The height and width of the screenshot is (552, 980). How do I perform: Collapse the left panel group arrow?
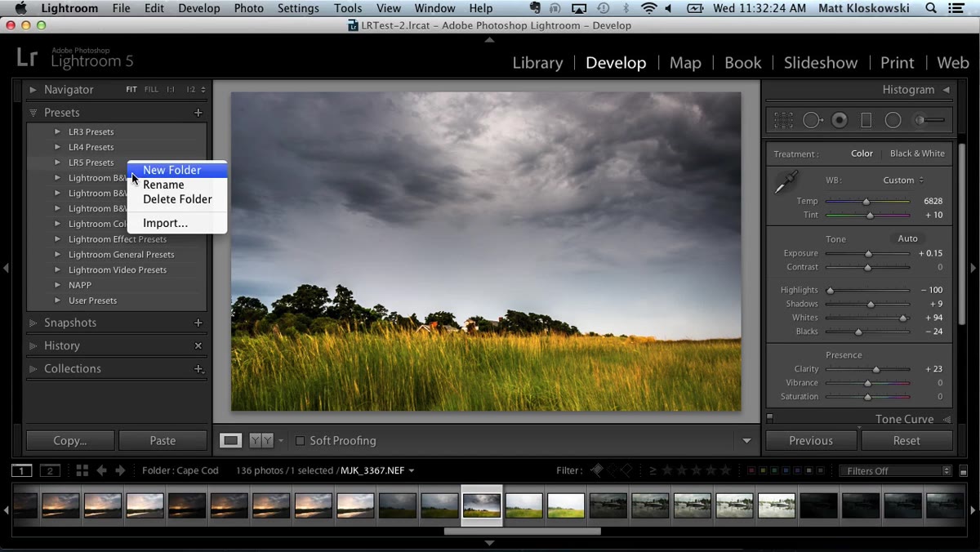pyautogui.click(x=6, y=268)
